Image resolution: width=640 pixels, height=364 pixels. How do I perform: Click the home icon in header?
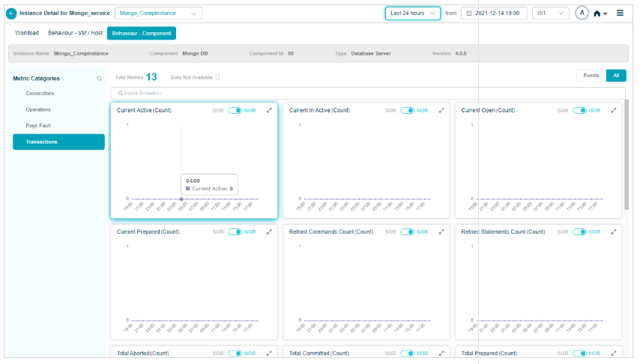[x=597, y=13]
